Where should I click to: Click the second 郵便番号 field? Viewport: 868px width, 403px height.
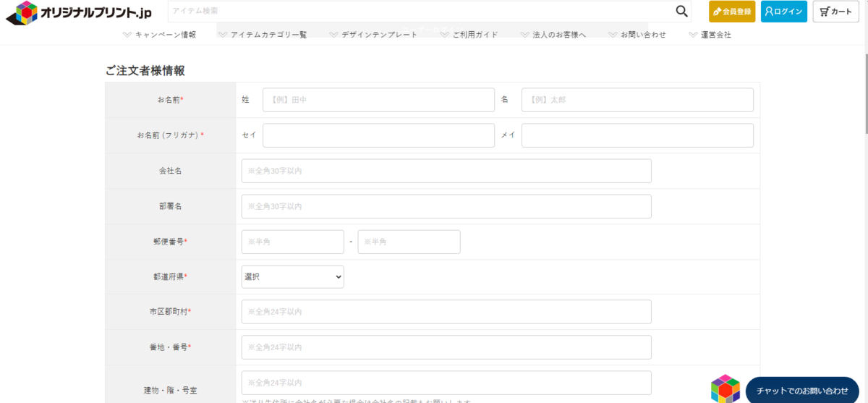409,242
